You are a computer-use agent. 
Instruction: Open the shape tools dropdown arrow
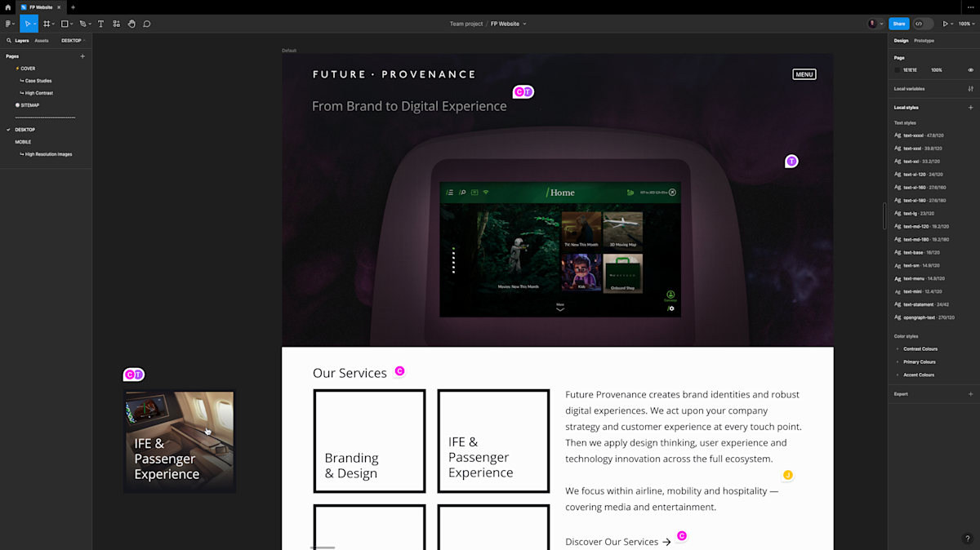72,24
